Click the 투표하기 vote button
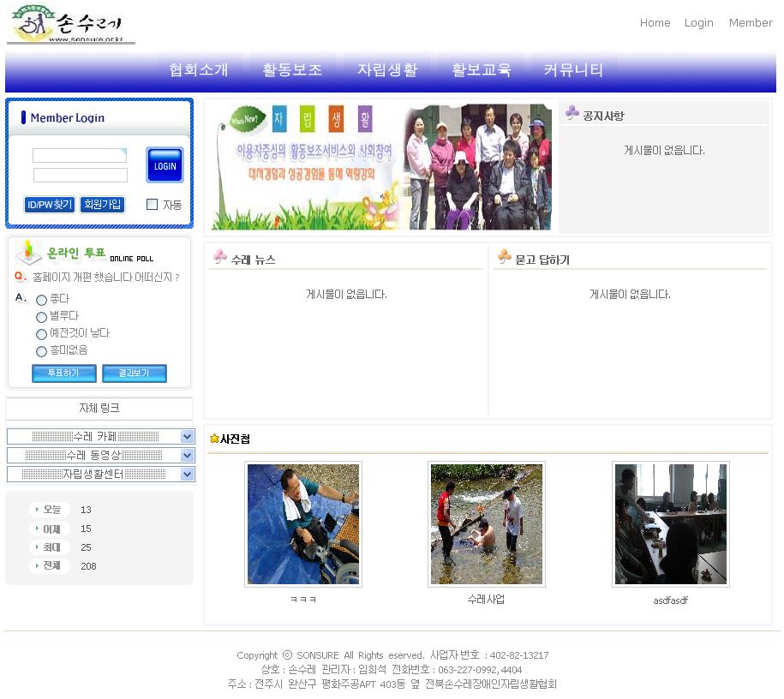Viewport: 784px width, 699px height. (x=63, y=373)
